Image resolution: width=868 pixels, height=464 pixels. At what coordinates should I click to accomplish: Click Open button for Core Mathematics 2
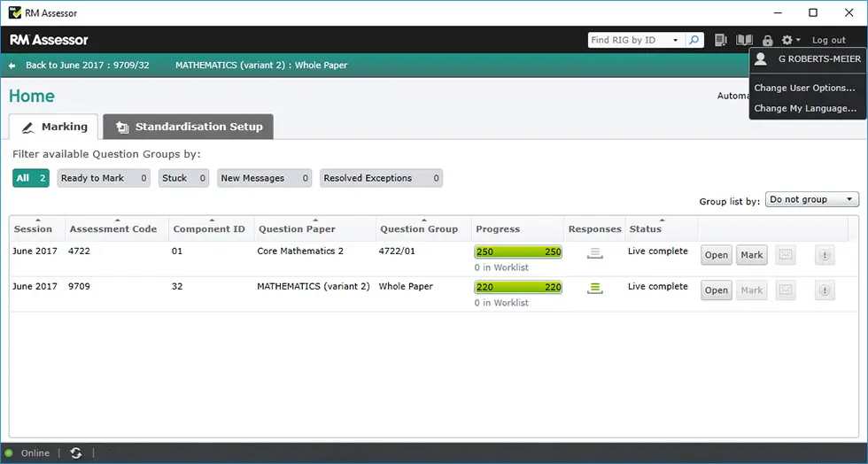pyautogui.click(x=716, y=255)
